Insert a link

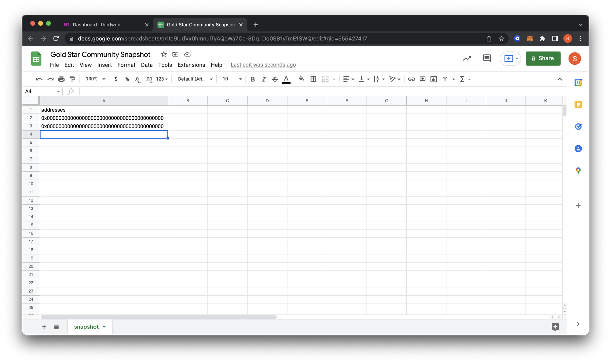point(412,79)
